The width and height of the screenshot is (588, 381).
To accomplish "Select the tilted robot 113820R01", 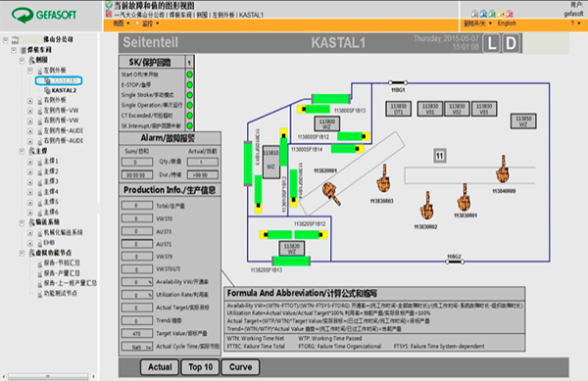I will [331, 193].
